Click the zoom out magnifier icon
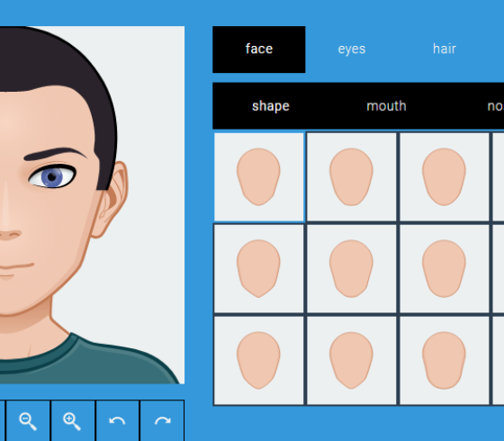Image resolution: width=504 pixels, height=441 pixels. (28, 421)
